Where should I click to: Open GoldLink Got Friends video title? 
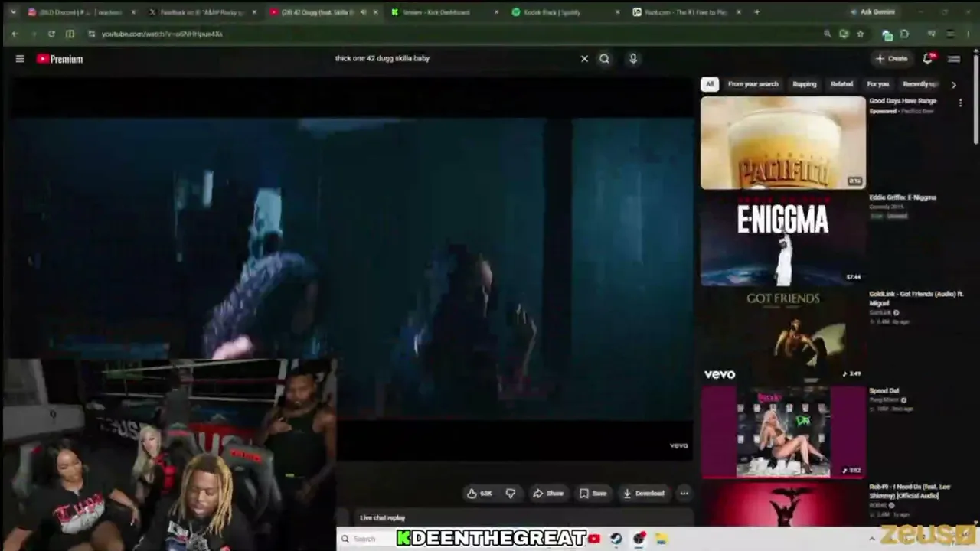coord(916,298)
